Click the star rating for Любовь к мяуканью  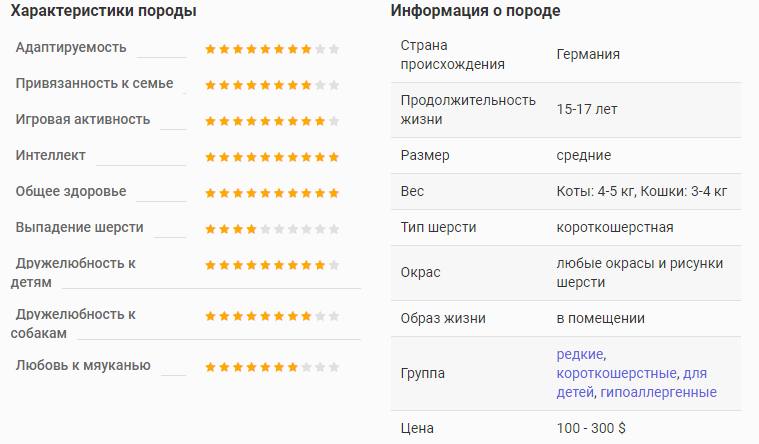[272, 367]
